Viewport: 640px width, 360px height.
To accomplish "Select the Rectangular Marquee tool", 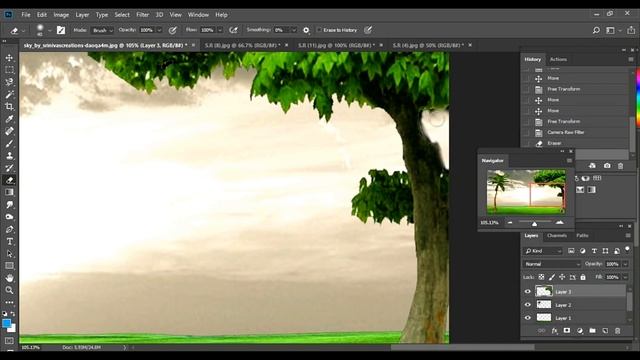I will coord(9,70).
